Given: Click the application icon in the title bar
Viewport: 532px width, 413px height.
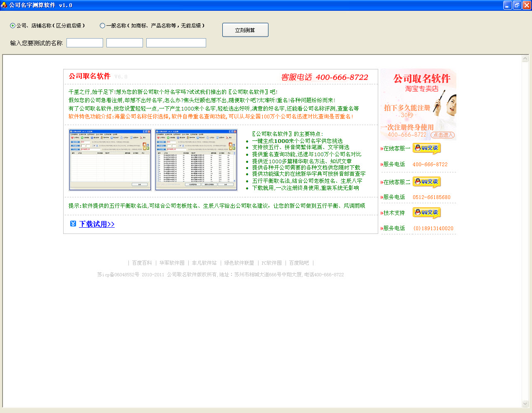Looking at the screenshot, I should (4, 5).
